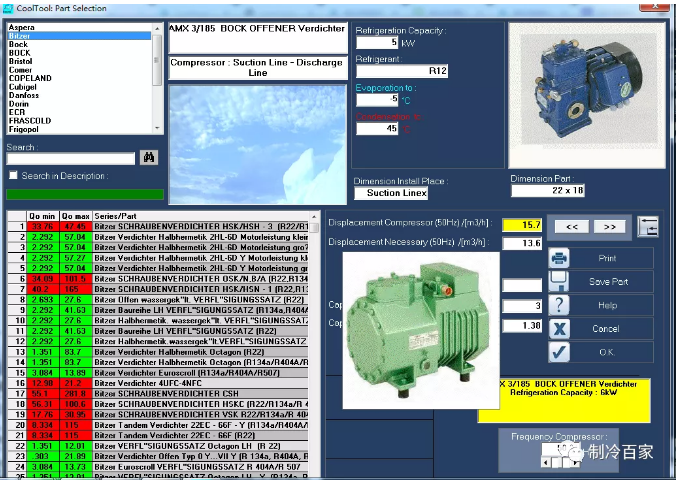The width and height of the screenshot is (677, 480).
Task: Select row 22 VERFL"SIGUNGSSATZ Octagon LH
Action: (x=158, y=446)
